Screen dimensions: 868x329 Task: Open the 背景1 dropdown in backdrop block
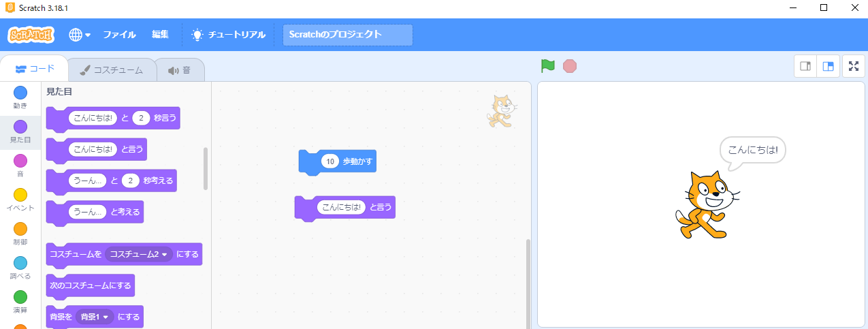tap(95, 317)
